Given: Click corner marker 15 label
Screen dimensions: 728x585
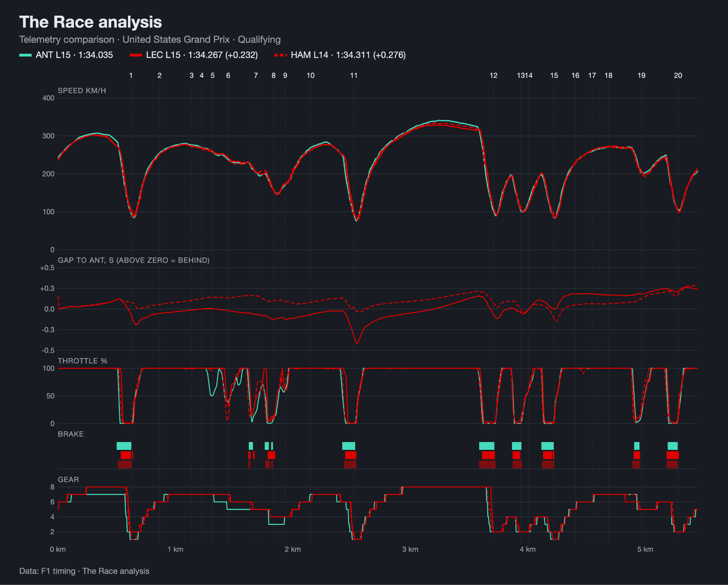Looking at the screenshot, I should pyautogui.click(x=554, y=75).
